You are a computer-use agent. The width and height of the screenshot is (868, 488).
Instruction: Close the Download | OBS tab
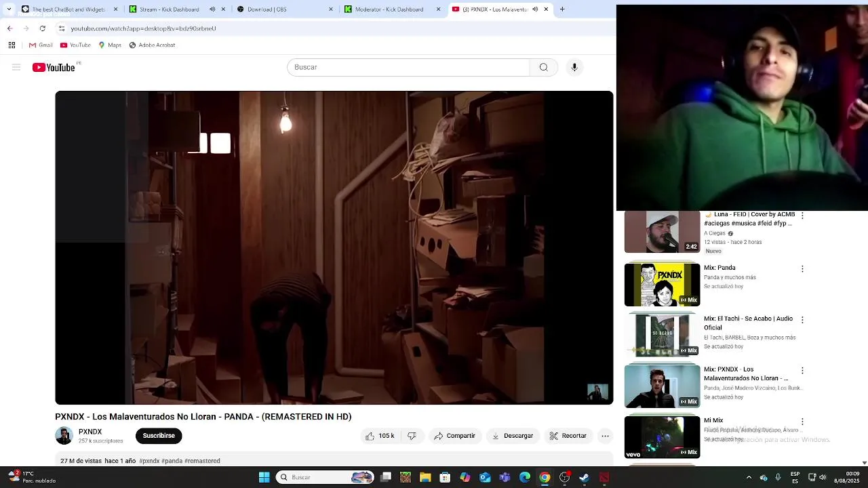[330, 9]
